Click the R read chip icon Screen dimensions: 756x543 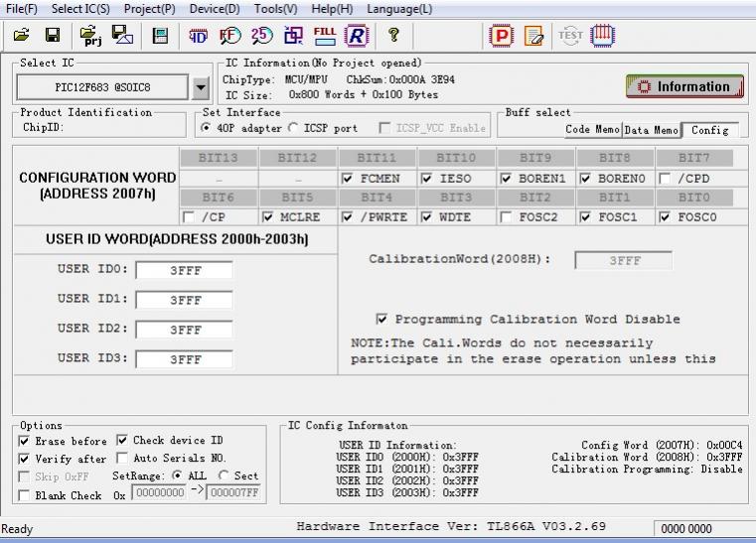coord(356,36)
